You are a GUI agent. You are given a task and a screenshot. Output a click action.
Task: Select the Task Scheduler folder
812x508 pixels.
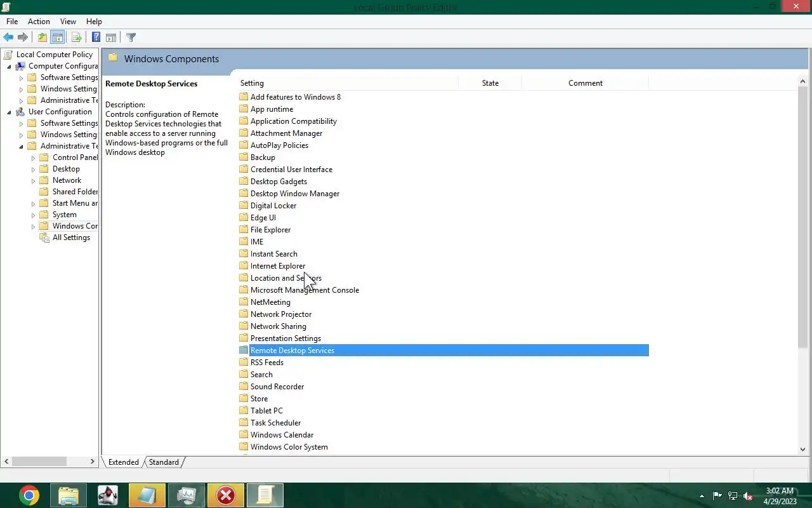(x=275, y=423)
